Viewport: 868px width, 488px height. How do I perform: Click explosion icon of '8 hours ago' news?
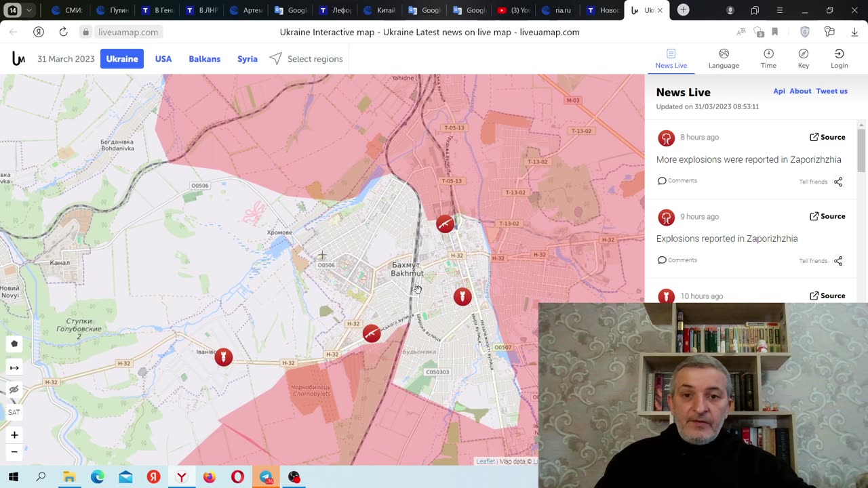pyautogui.click(x=666, y=138)
